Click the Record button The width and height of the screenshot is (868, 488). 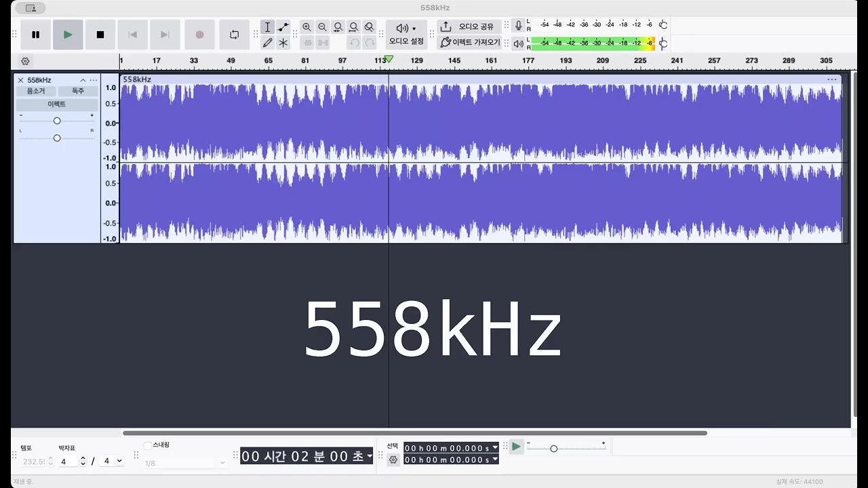[x=199, y=35]
